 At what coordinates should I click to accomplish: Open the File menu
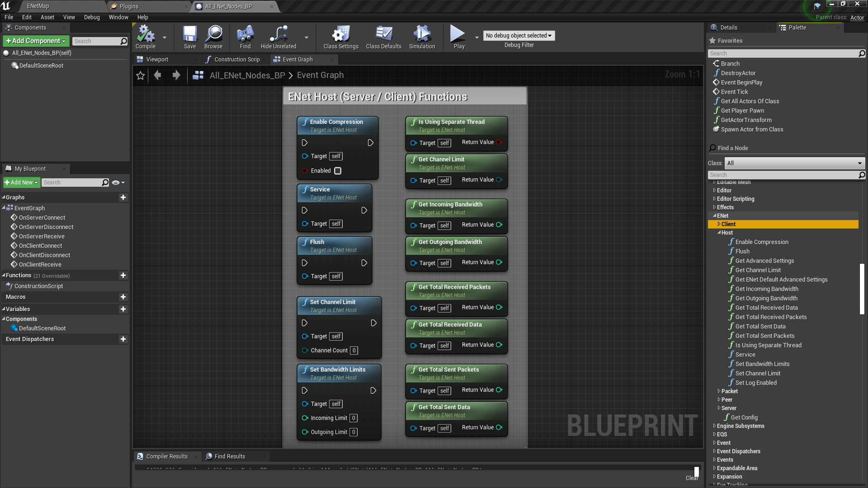[x=9, y=17]
